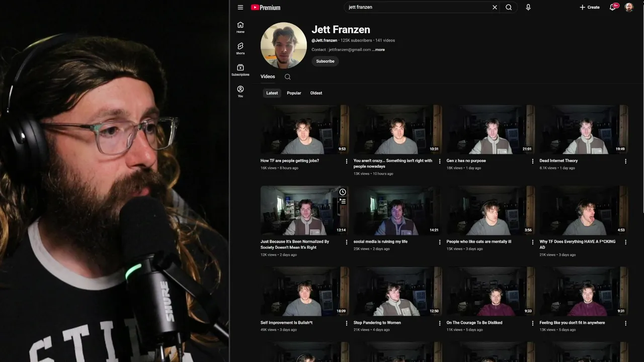Open the notifications bell
This screenshot has height=362, width=644.
(x=613, y=8)
